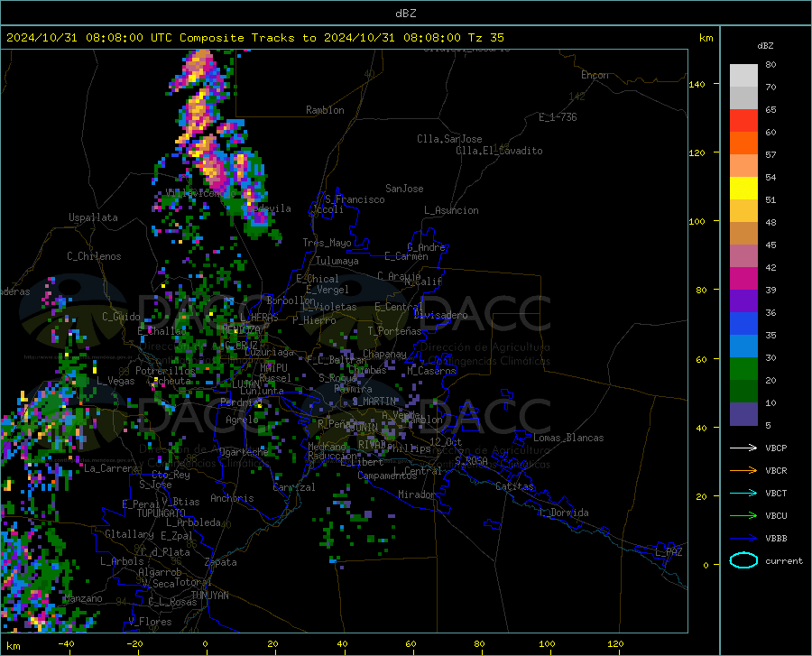Click the Clla.SanJose label
Screen dimensions: 812x656
pyautogui.click(x=449, y=139)
